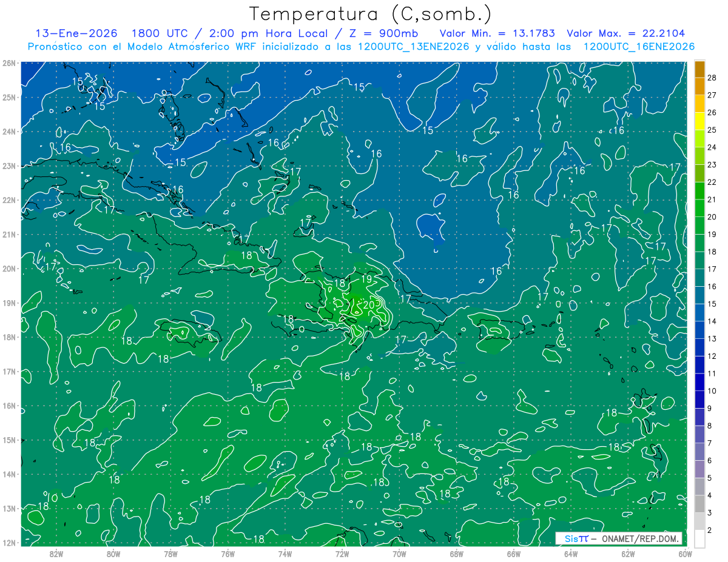Click 'Valor Max. = 22.2104' readout
The height and width of the screenshot is (562, 728).
point(626,33)
